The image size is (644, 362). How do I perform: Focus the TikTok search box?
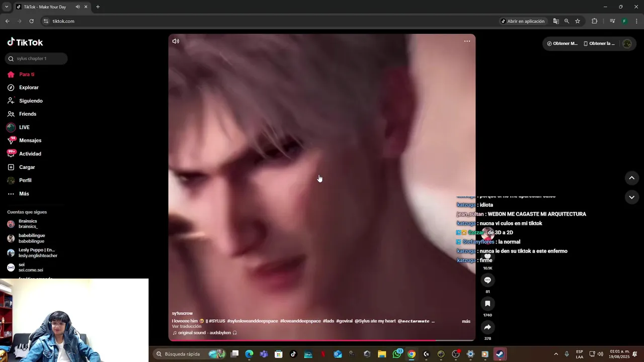[36, 58]
